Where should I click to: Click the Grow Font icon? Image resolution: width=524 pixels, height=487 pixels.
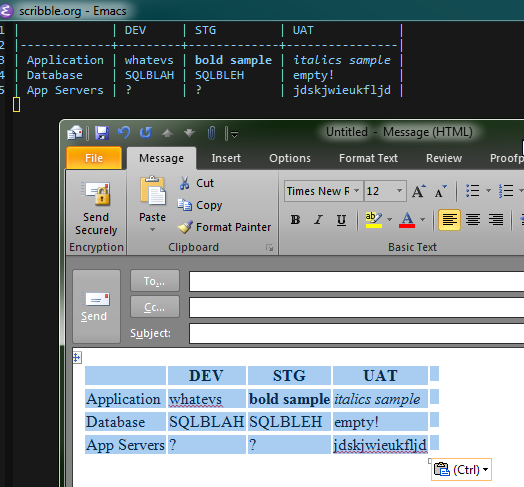point(419,191)
